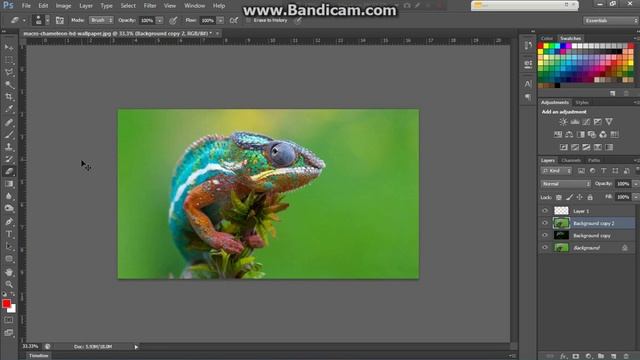This screenshot has width=640, height=360.
Task: Open the File menu
Action: pos(26,6)
